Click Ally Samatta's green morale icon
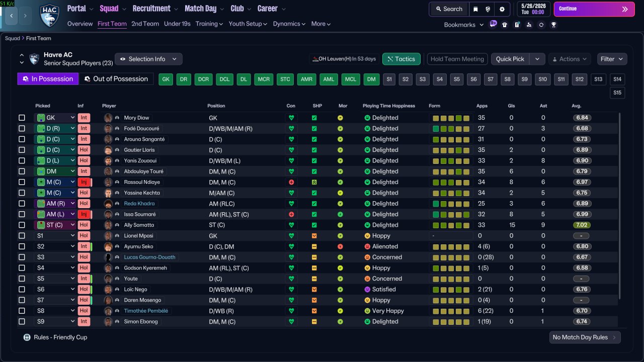 [340, 225]
